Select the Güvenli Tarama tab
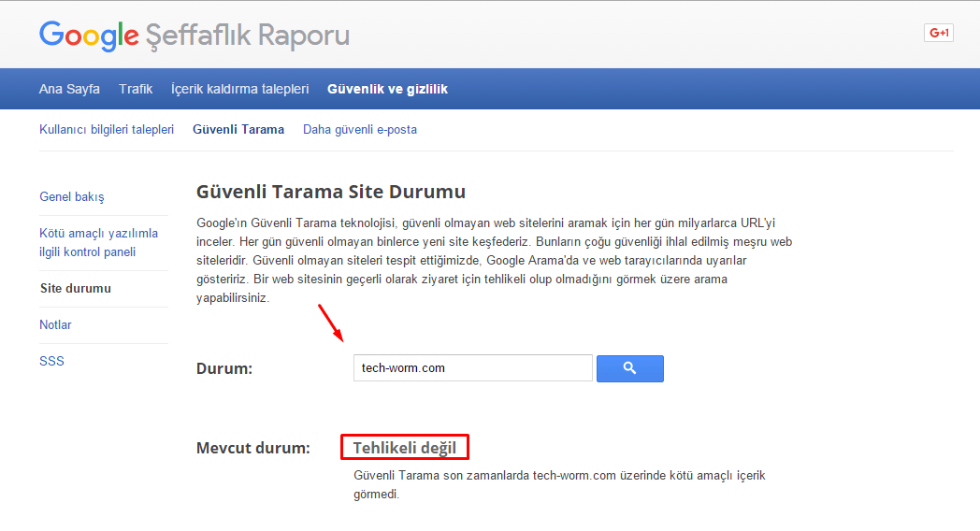This screenshot has height=531, width=980. [238, 129]
